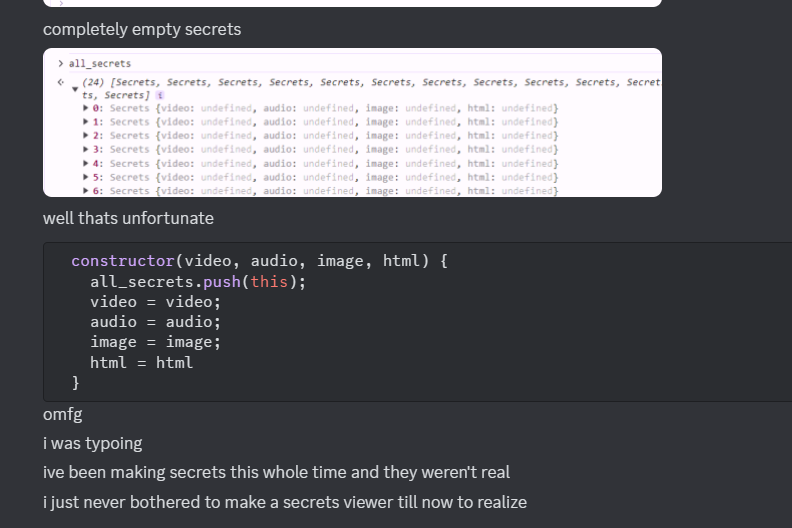
Task: Click the "omfg" message
Action: pos(62,414)
